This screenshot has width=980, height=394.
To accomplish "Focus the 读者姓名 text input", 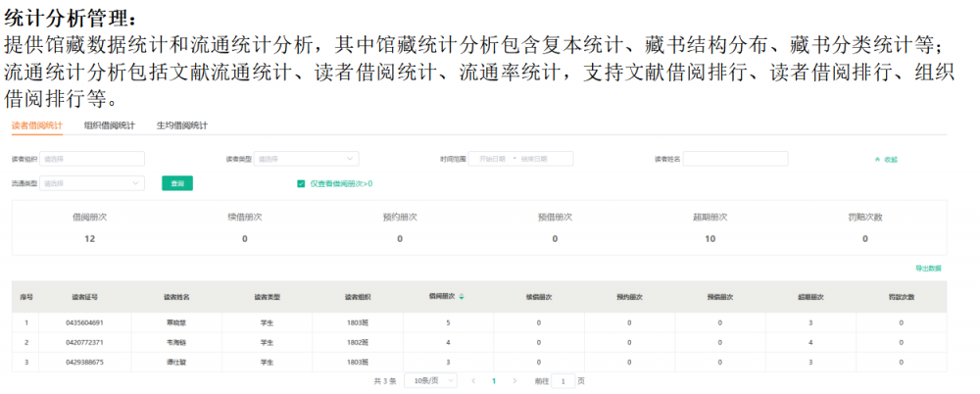I will coord(734,159).
